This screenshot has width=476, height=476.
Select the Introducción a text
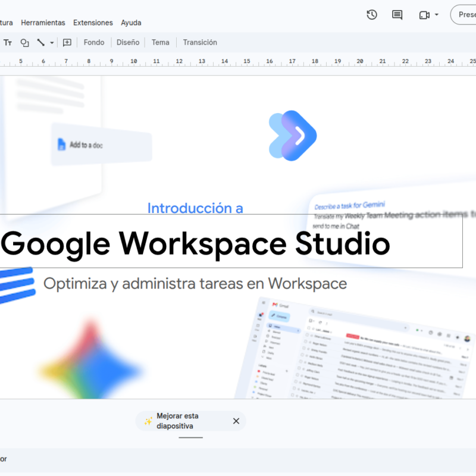[x=195, y=208]
